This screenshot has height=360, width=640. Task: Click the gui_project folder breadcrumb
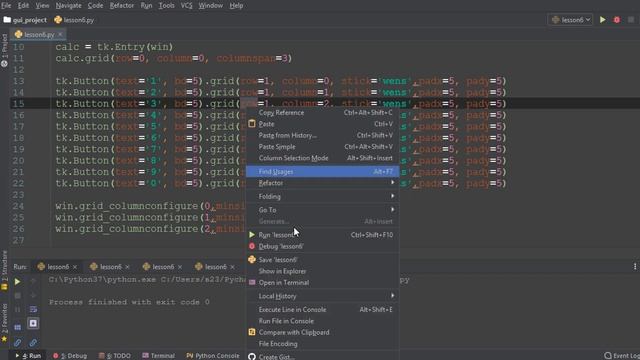coord(25,20)
